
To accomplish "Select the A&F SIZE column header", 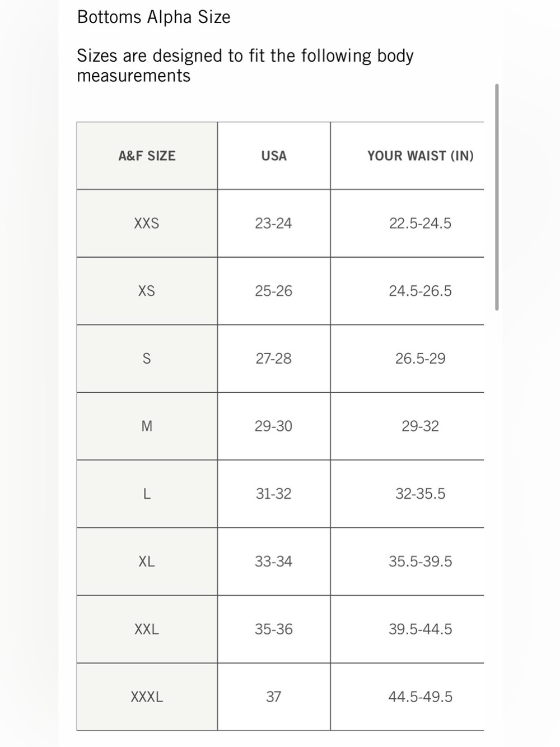I will tap(147, 156).
